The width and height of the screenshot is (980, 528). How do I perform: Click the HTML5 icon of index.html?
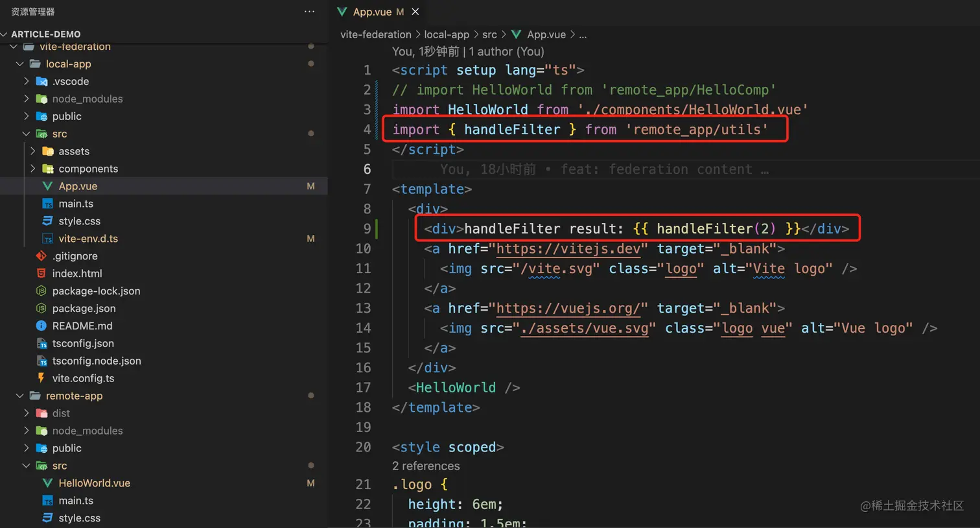point(41,274)
